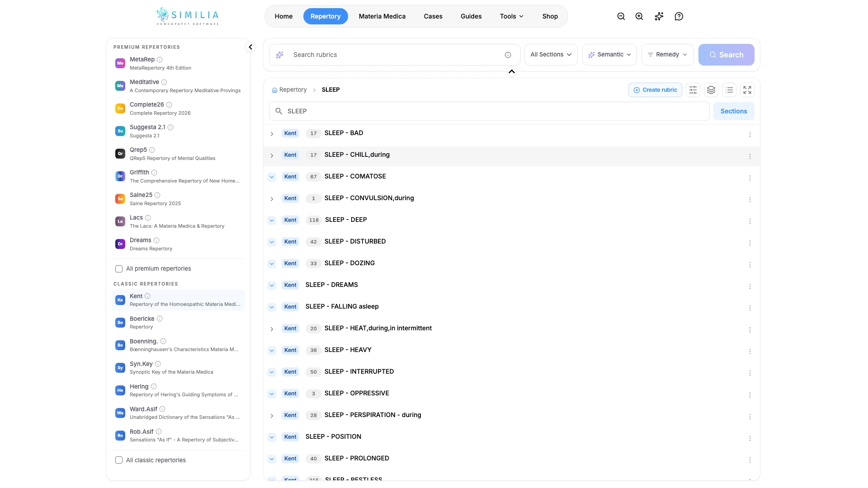Open the Tools menu
The width and height of the screenshot is (868, 488).
click(x=512, y=16)
